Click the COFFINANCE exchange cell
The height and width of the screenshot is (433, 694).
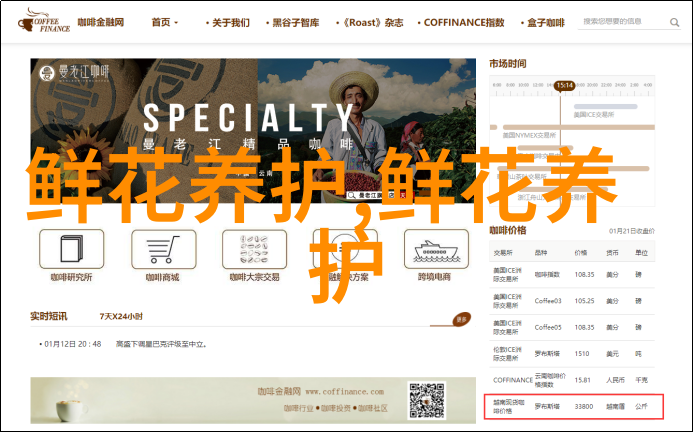513,380
